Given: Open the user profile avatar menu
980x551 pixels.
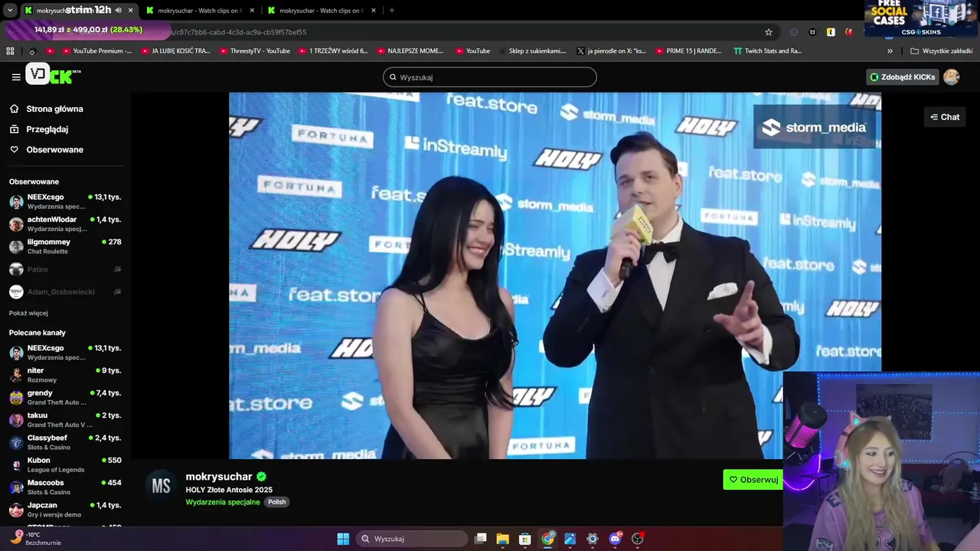Looking at the screenshot, I should 952,77.
